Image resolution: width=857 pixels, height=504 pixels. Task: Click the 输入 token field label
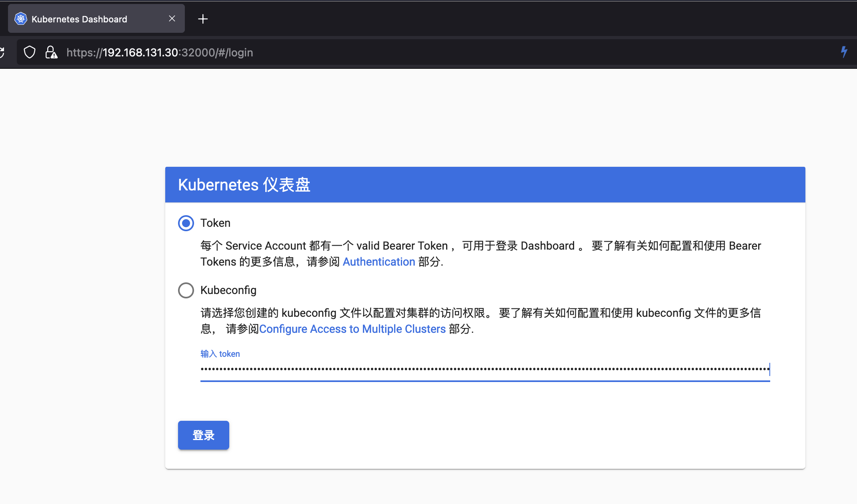tap(220, 354)
